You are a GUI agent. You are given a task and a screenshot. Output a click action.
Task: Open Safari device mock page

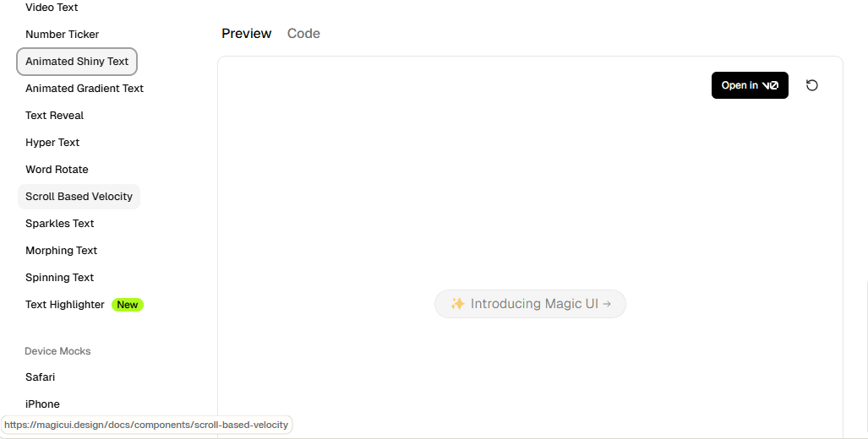point(40,377)
